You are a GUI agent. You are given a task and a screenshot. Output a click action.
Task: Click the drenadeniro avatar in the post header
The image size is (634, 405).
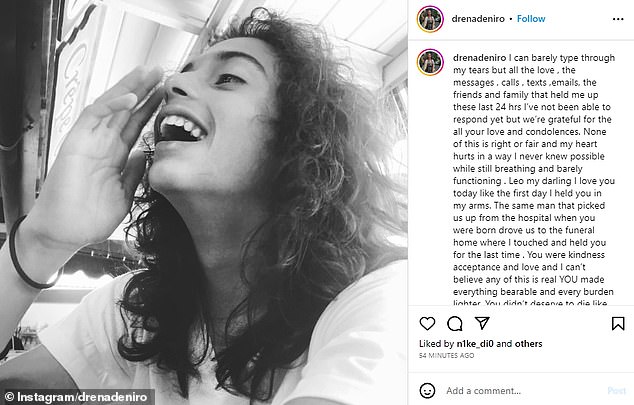coord(431,19)
